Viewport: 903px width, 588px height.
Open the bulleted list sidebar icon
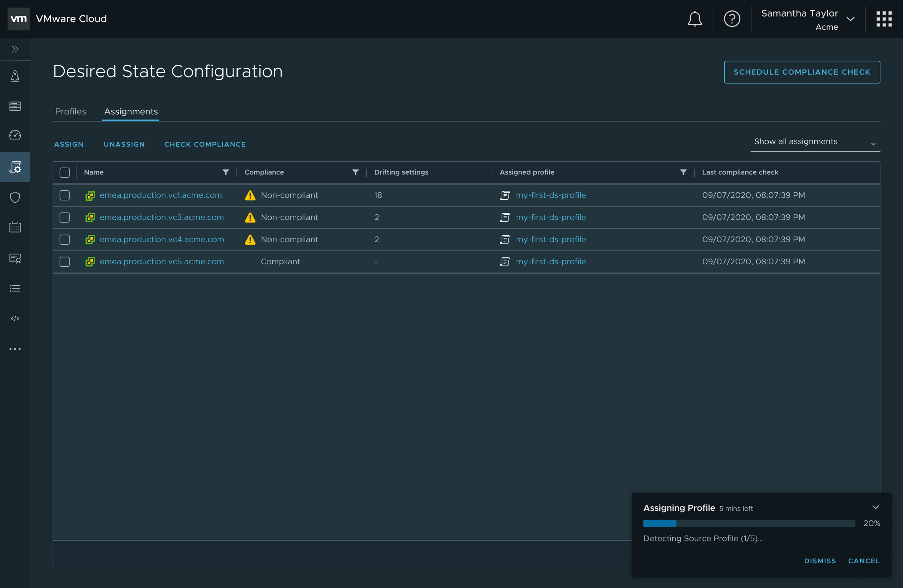tap(15, 289)
